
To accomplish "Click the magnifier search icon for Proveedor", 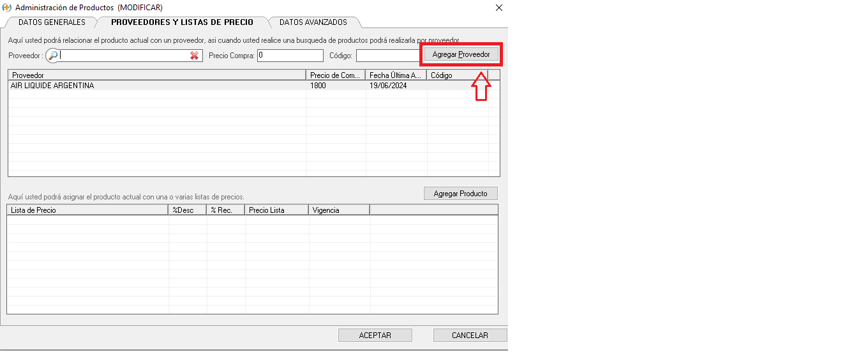I will click(53, 56).
